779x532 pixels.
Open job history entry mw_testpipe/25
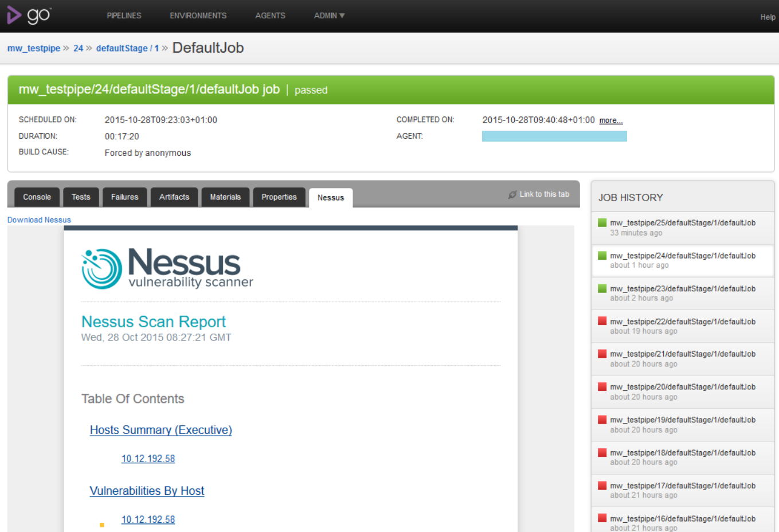[683, 223]
